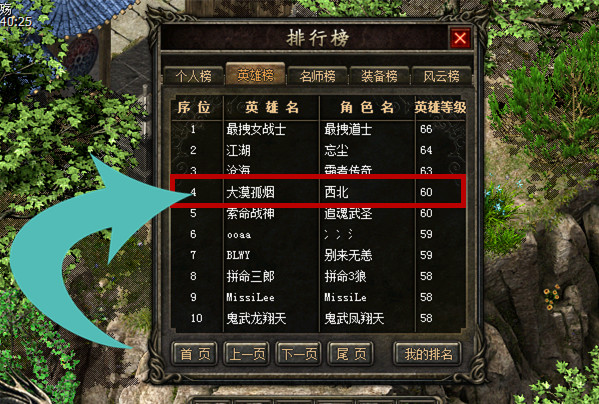Click the ooaa hero entry
Image resolution: width=599 pixels, height=404 pixels.
coord(318,234)
